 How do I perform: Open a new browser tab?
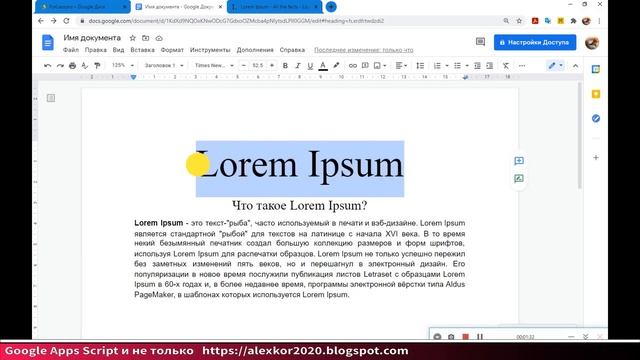point(331,7)
